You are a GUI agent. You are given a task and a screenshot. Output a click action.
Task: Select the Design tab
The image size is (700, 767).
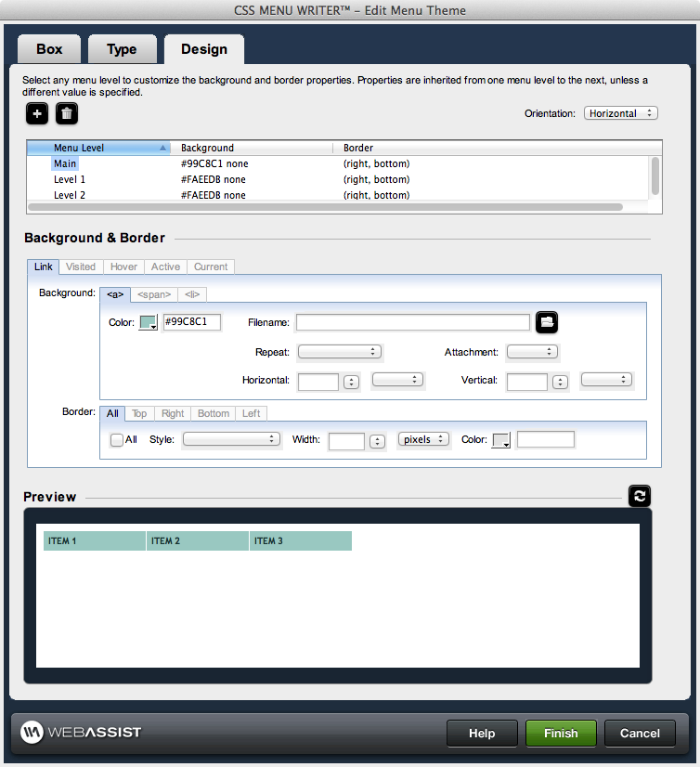pyautogui.click(x=204, y=49)
